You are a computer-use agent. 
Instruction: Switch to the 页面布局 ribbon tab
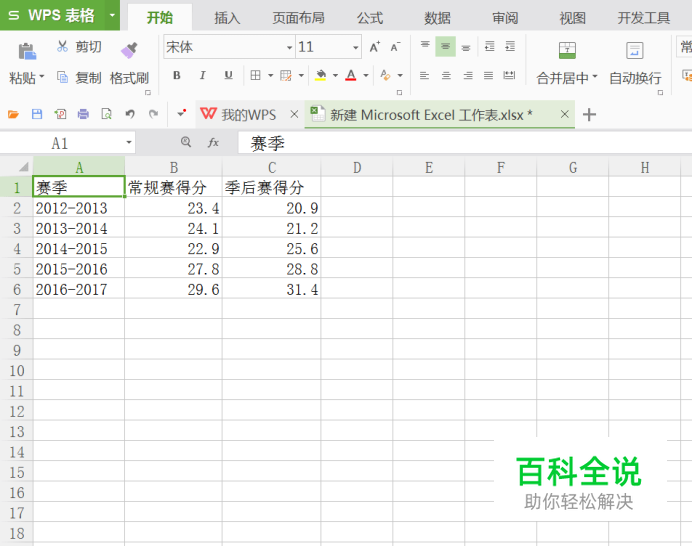click(298, 18)
